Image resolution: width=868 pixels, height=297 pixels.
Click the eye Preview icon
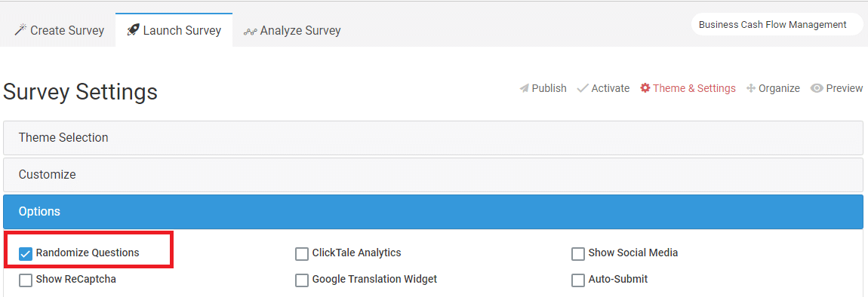click(817, 88)
